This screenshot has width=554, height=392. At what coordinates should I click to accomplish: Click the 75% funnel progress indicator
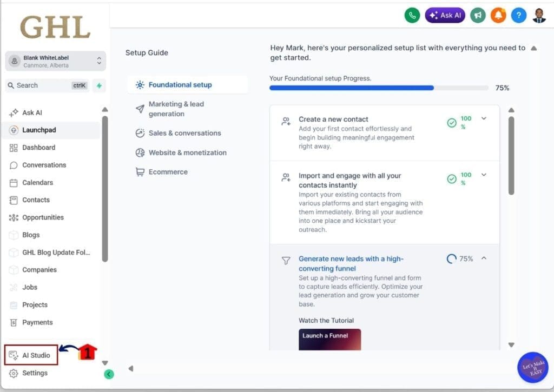pos(460,259)
